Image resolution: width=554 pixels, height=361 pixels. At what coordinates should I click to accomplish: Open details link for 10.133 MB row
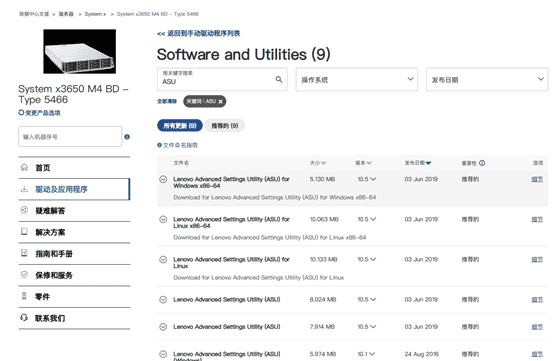point(537,260)
